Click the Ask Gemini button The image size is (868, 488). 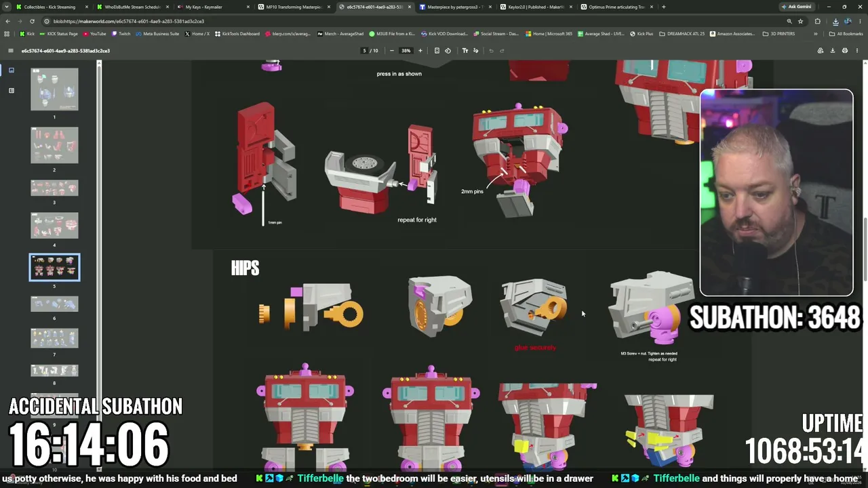tap(796, 7)
